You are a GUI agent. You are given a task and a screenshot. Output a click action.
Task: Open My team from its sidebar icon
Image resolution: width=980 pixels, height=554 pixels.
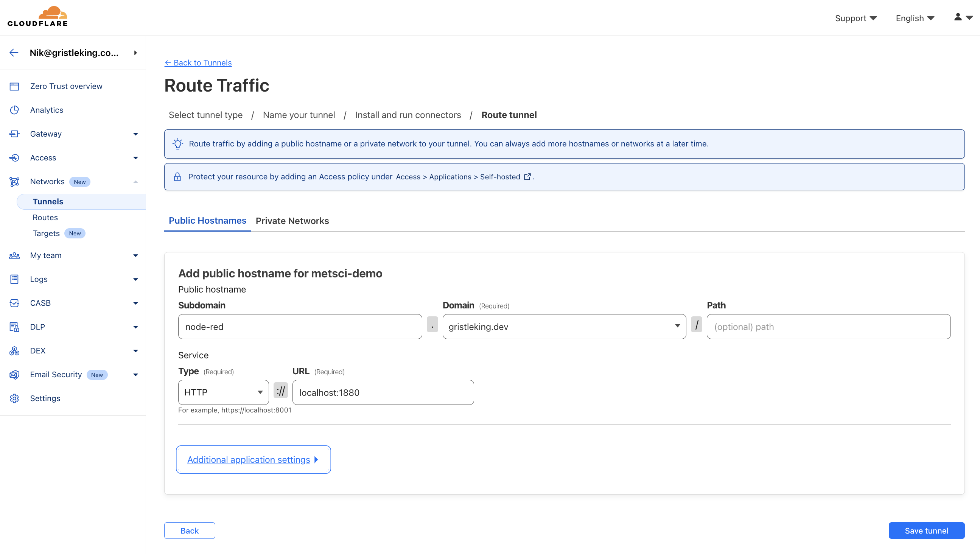coord(14,255)
